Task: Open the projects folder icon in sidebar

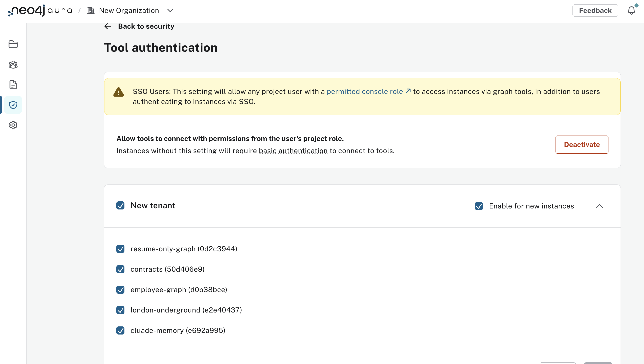Action: 13,44
